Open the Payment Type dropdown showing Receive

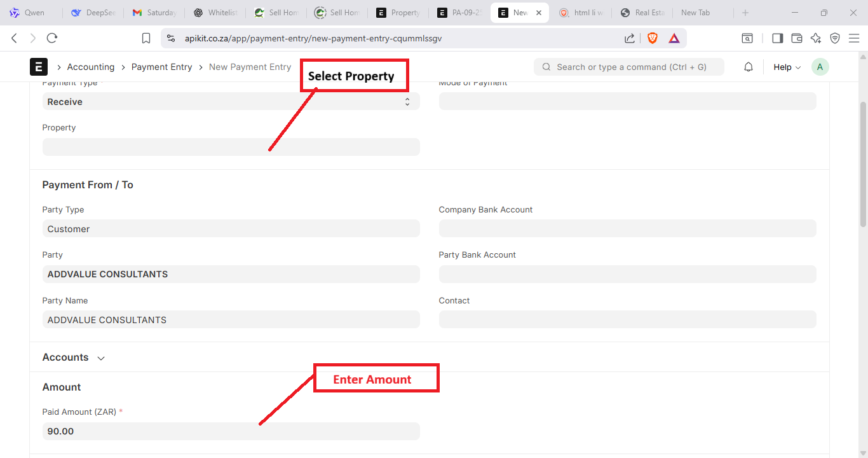tap(231, 102)
